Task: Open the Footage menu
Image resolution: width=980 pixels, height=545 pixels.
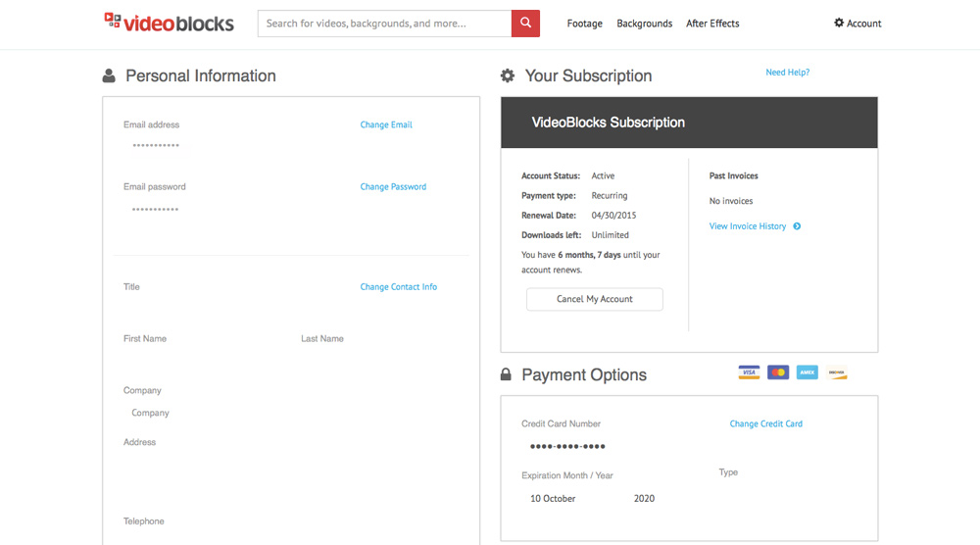Action: pos(584,24)
